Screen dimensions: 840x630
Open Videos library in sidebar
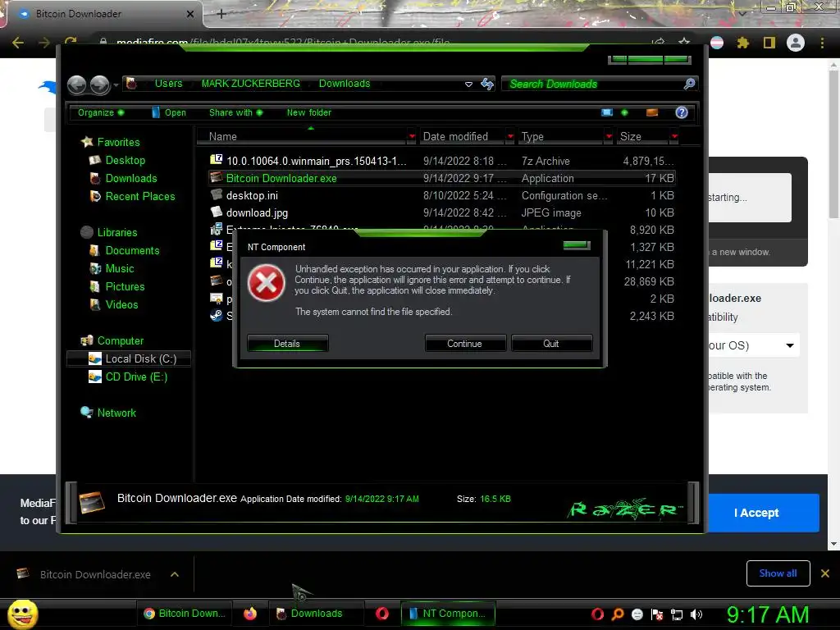[121, 305]
